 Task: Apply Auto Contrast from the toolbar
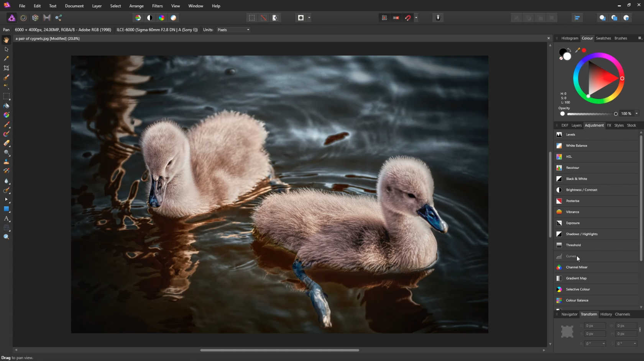tap(150, 18)
